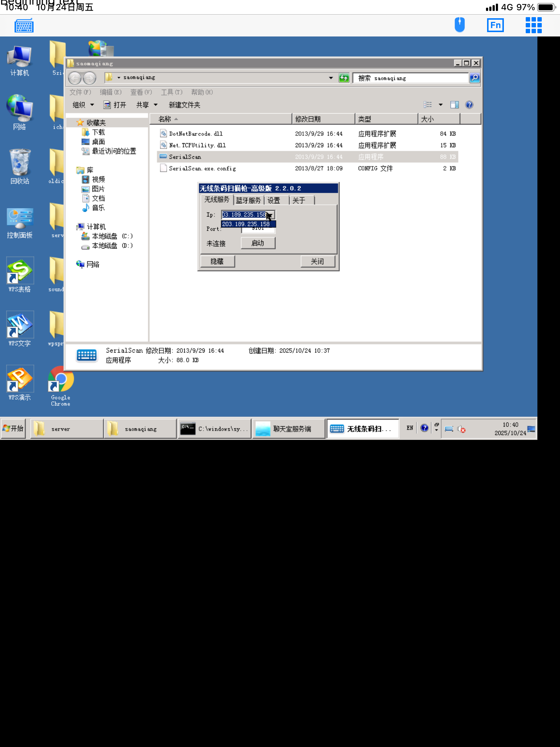Open 控制面板 desktop icon
The width and height of the screenshot is (560, 747).
click(x=20, y=223)
